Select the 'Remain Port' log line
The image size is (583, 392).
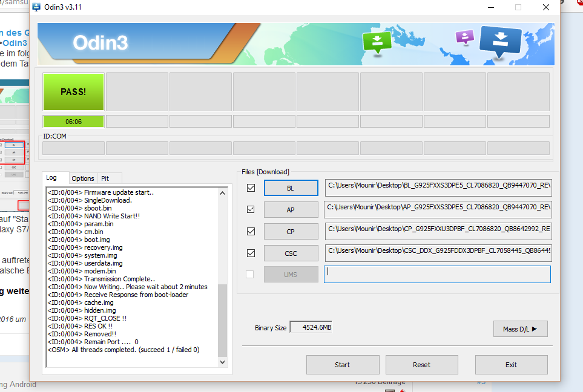[x=93, y=342]
